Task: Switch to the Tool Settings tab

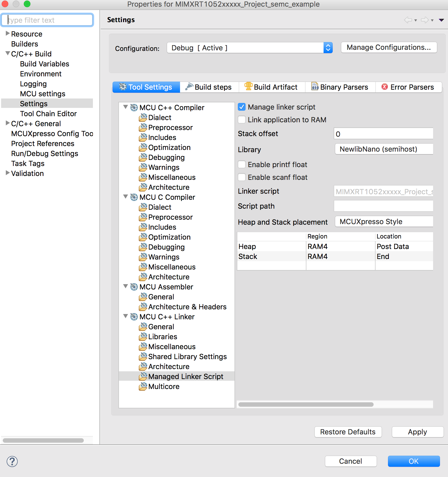Action: tap(146, 87)
